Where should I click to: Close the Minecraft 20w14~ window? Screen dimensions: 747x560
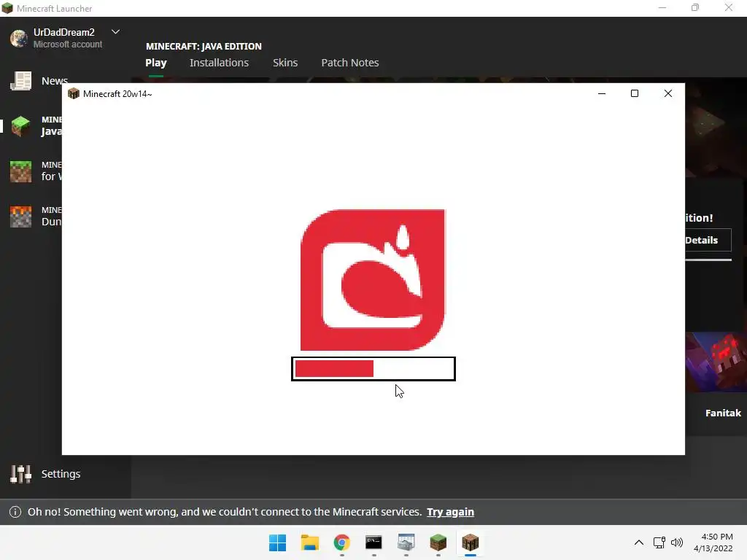[x=668, y=94]
